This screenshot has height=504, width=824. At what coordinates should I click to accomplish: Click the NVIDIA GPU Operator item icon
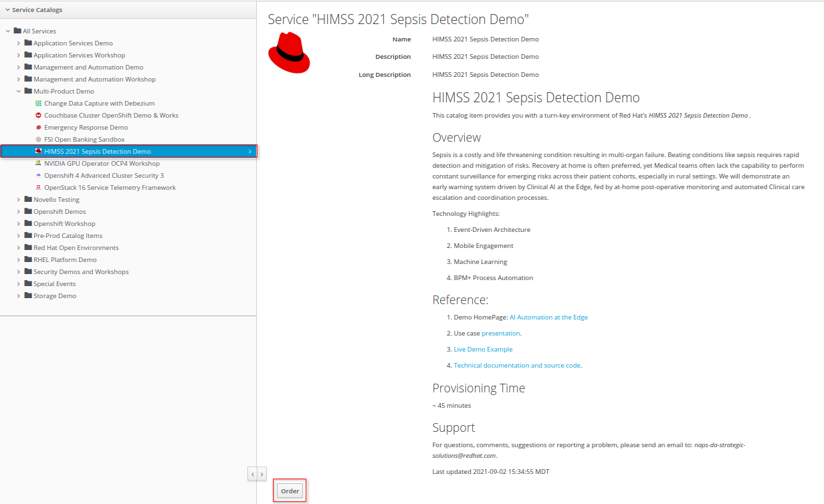pos(39,164)
